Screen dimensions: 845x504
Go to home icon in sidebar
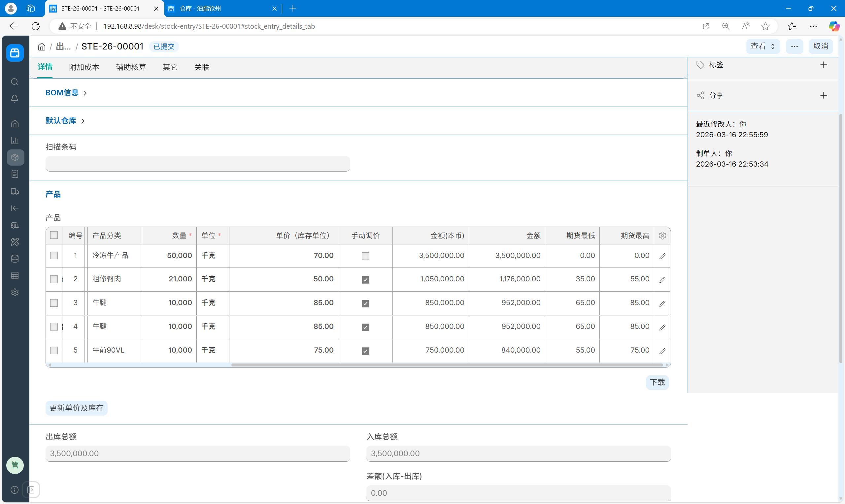click(x=15, y=124)
